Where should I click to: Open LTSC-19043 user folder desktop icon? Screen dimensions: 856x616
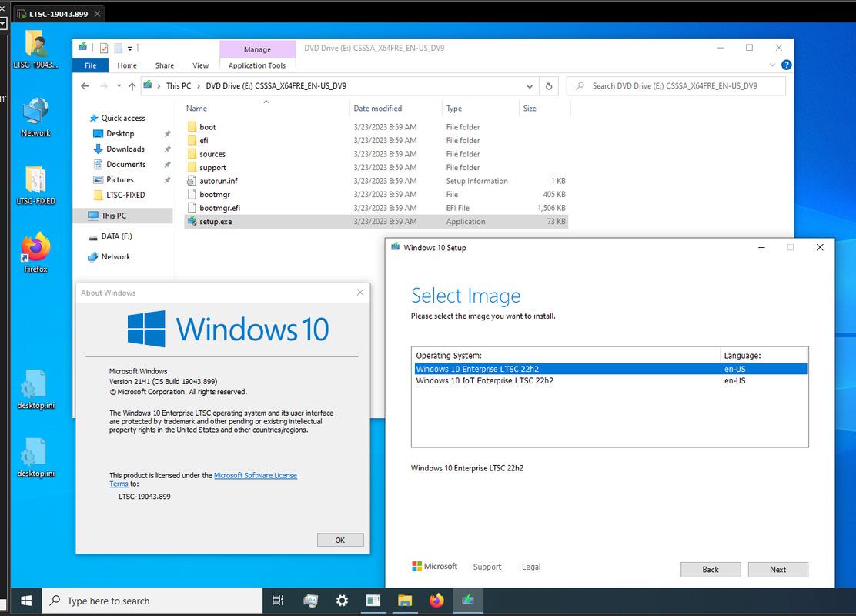(x=35, y=49)
